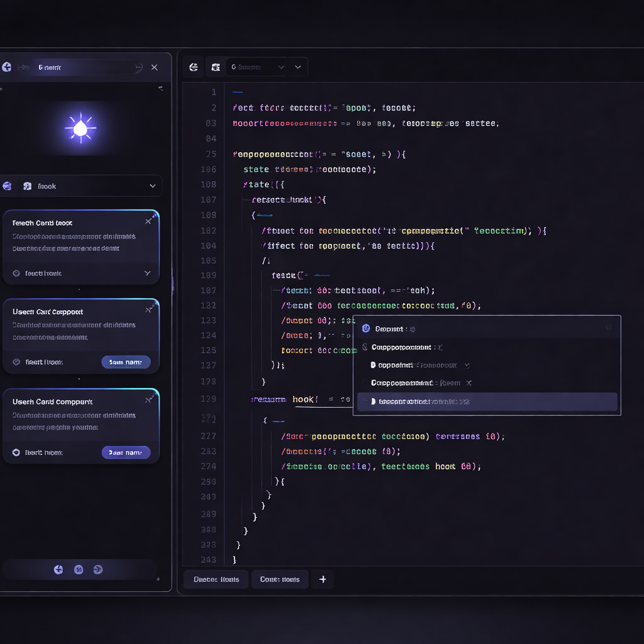This screenshot has height=644, width=644.
Task: Click the second icon in editor toolbar
Action: pyautogui.click(x=216, y=67)
